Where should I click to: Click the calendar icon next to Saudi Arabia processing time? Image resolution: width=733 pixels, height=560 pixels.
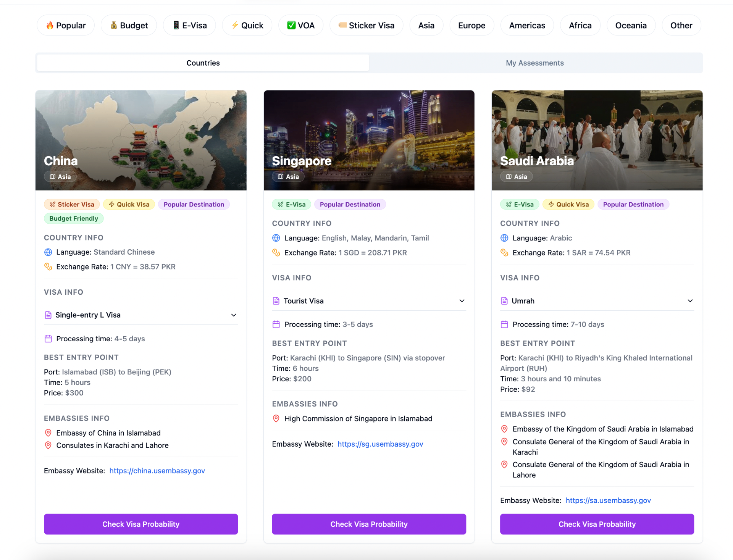504,324
